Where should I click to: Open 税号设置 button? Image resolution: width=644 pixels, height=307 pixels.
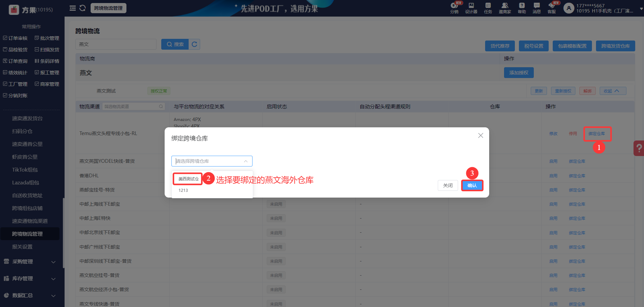pyautogui.click(x=534, y=46)
